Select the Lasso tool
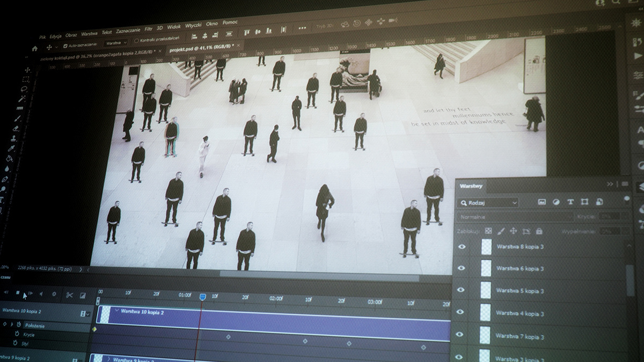644x362 pixels. coord(24,89)
